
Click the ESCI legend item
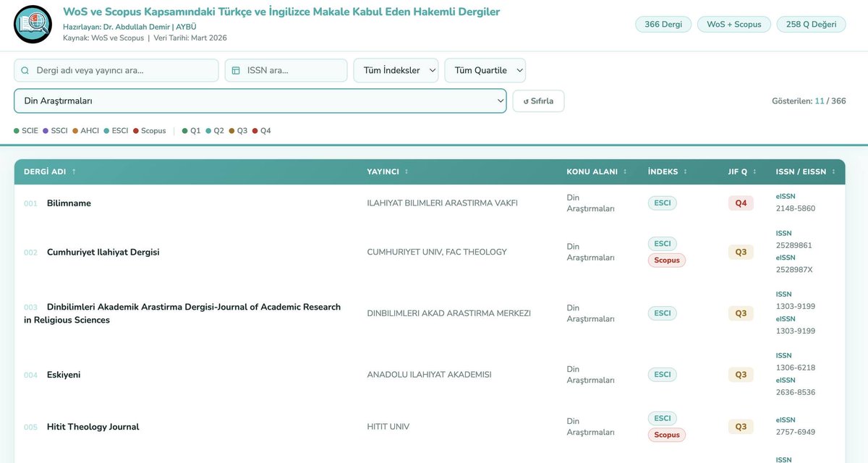[116, 131]
